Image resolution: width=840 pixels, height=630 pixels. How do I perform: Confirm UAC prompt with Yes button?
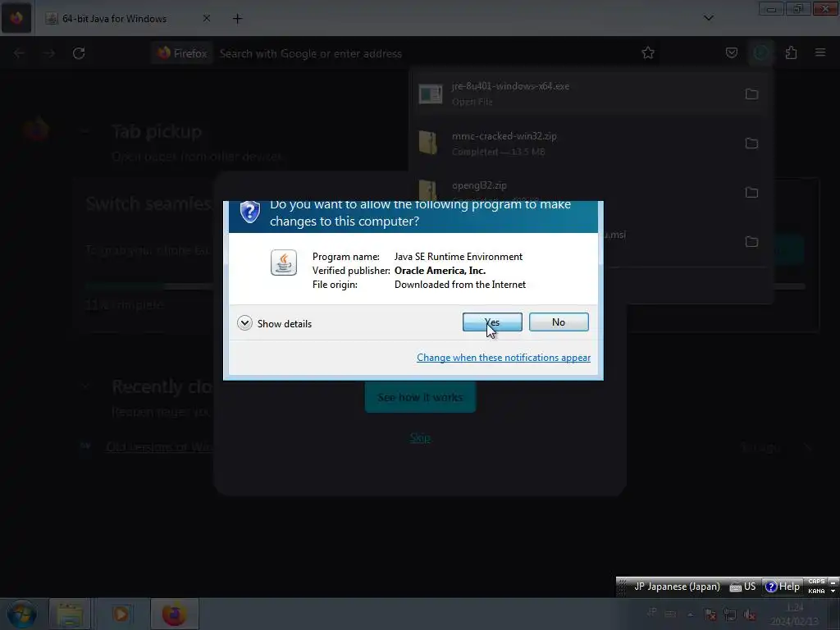[492, 322]
